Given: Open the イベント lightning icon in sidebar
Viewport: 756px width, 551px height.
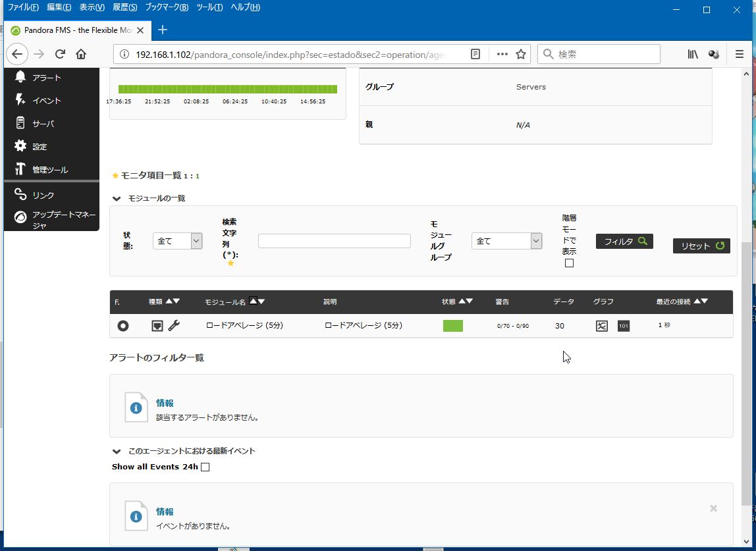Looking at the screenshot, I should pyautogui.click(x=20, y=100).
